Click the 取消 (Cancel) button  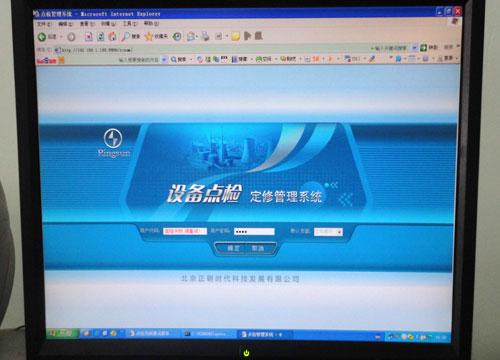(x=258, y=248)
